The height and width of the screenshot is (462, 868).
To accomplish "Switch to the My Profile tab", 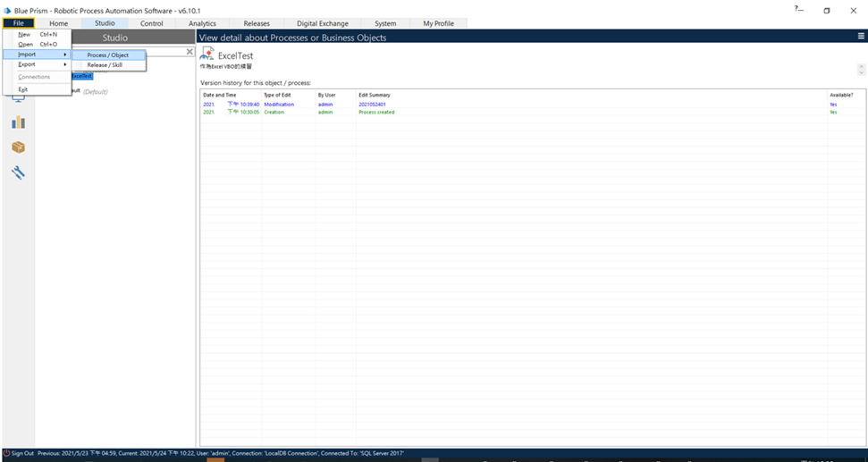I will (x=438, y=23).
